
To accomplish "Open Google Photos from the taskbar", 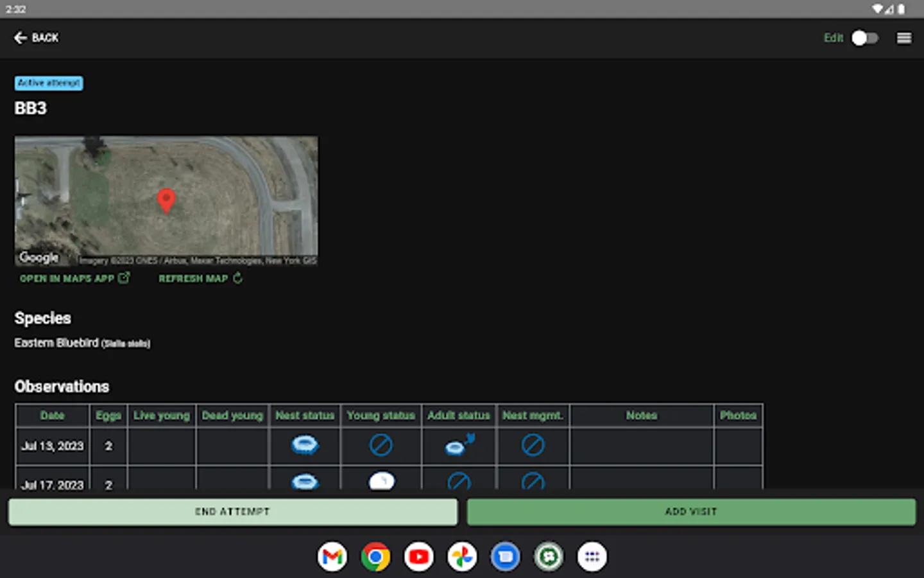I will (x=462, y=557).
